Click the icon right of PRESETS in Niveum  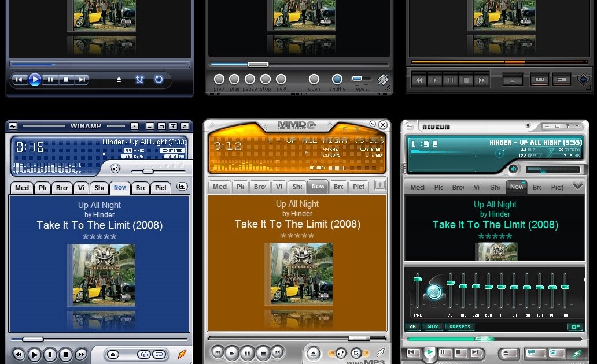click(x=575, y=326)
